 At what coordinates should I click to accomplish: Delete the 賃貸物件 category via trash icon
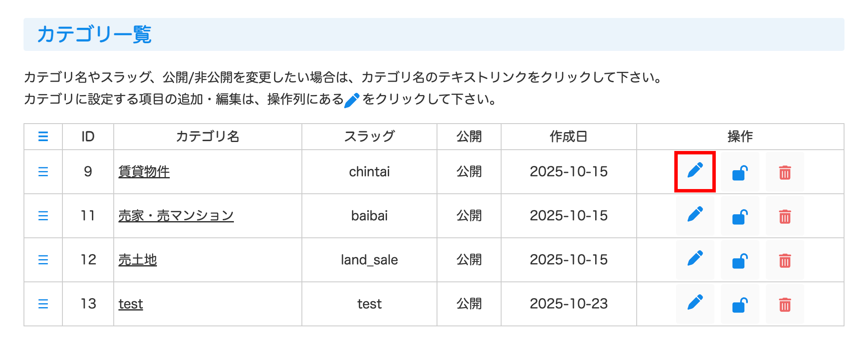[x=785, y=172]
